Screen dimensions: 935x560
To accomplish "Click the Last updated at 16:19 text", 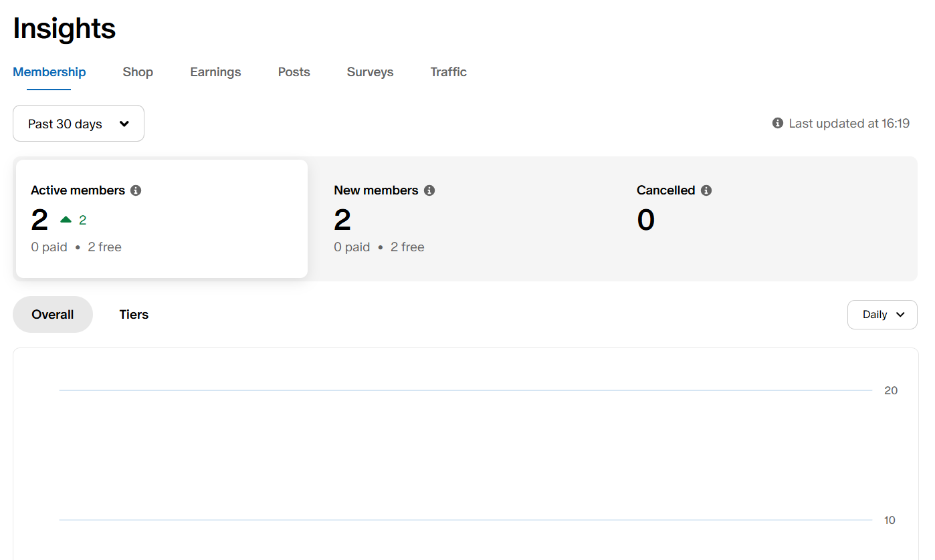I will click(x=849, y=124).
